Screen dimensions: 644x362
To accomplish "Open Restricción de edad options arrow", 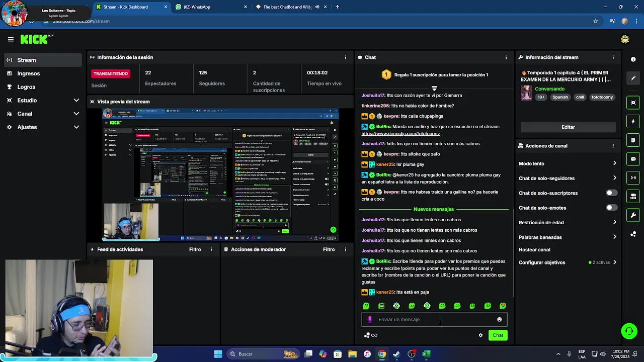I will (x=614, y=222).
